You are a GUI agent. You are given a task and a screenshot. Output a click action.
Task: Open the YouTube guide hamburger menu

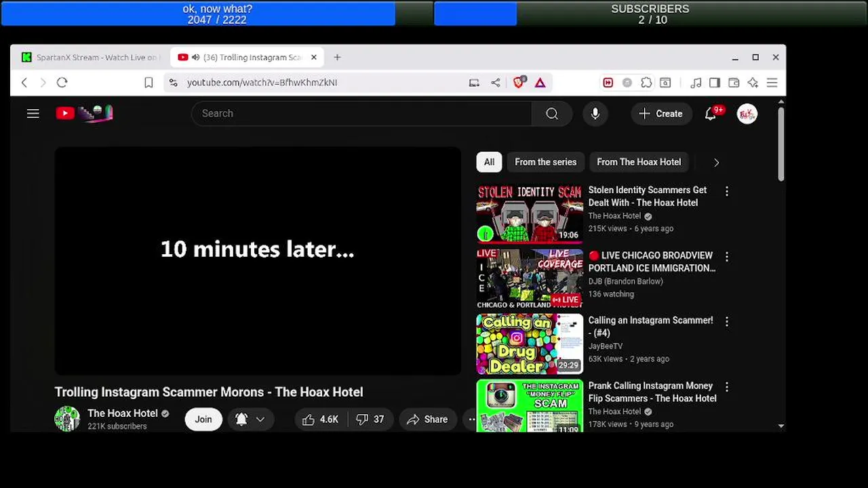(x=33, y=114)
